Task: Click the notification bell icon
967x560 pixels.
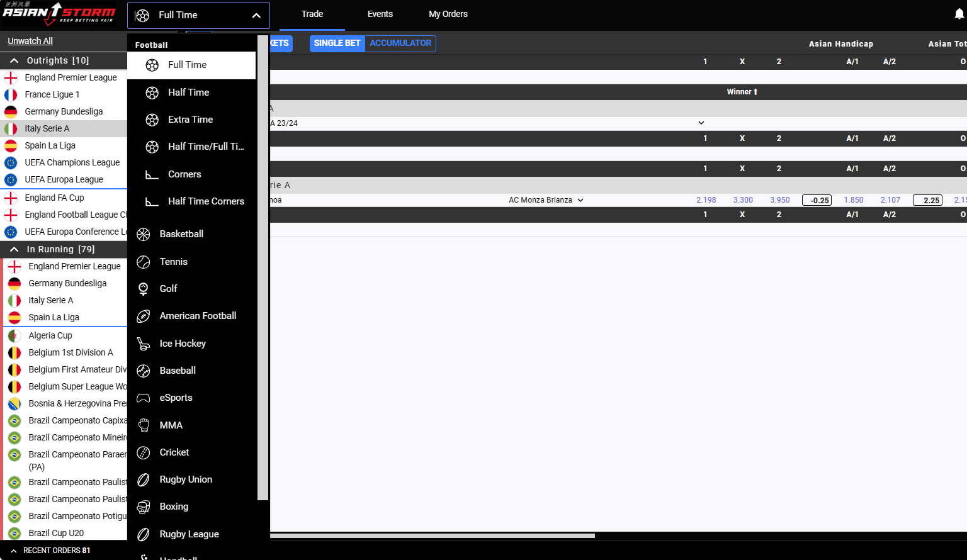Action: tap(959, 14)
